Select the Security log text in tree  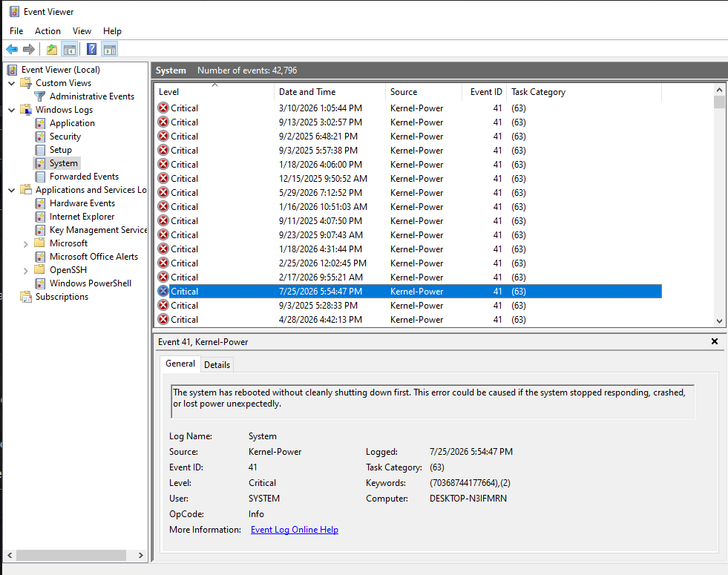point(65,137)
